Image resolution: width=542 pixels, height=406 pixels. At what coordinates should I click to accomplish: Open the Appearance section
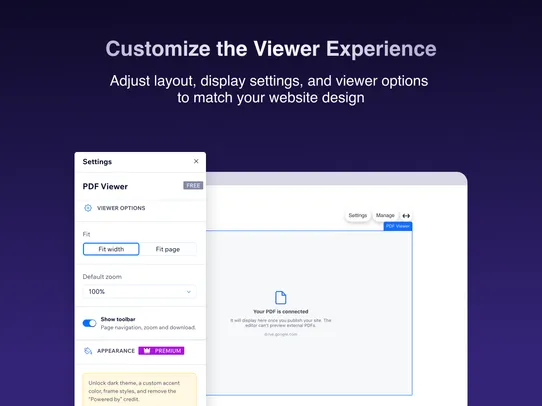point(140,351)
